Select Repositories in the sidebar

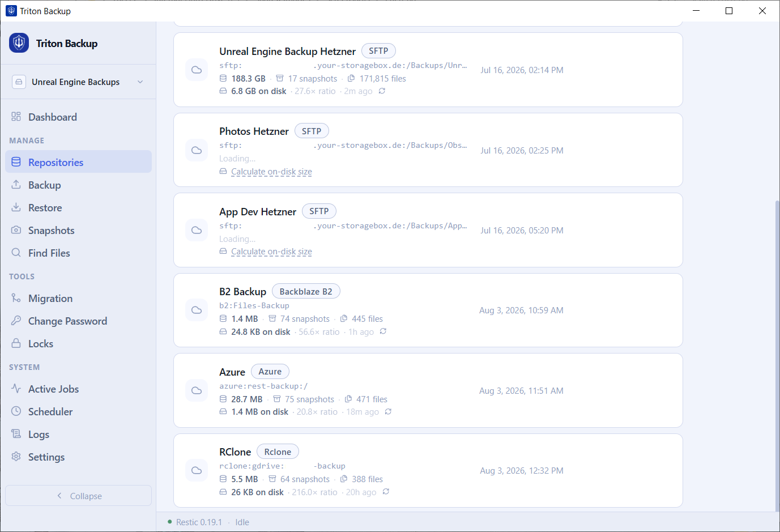[78, 163]
